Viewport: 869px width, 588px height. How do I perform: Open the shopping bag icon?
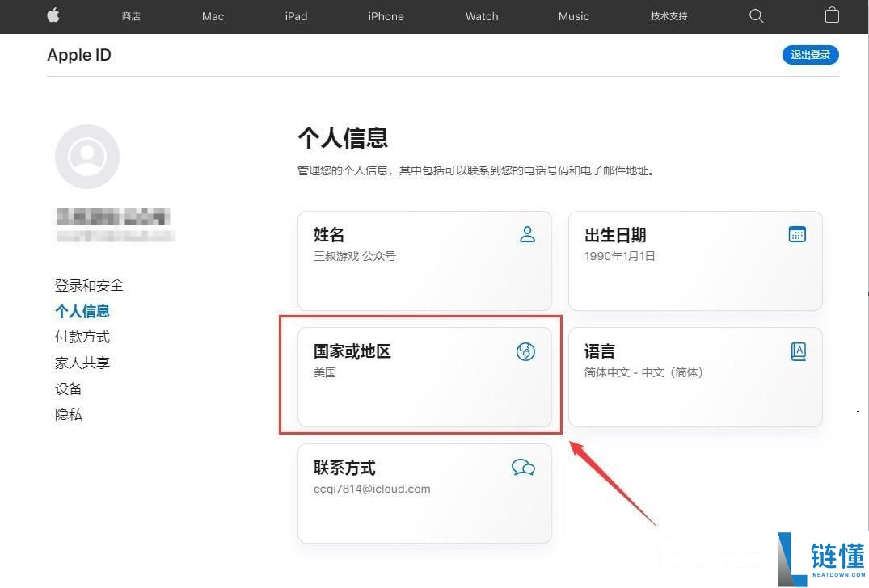[x=832, y=16]
